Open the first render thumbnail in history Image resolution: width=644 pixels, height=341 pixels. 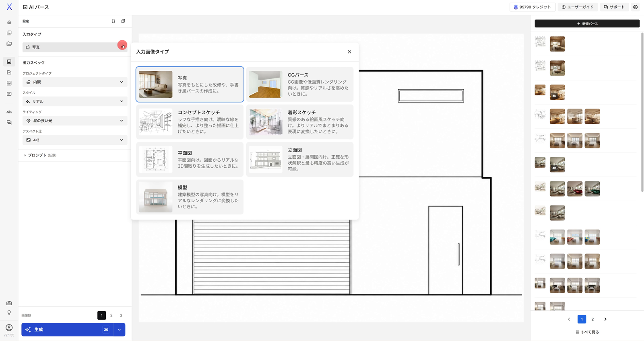pos(557,44)
